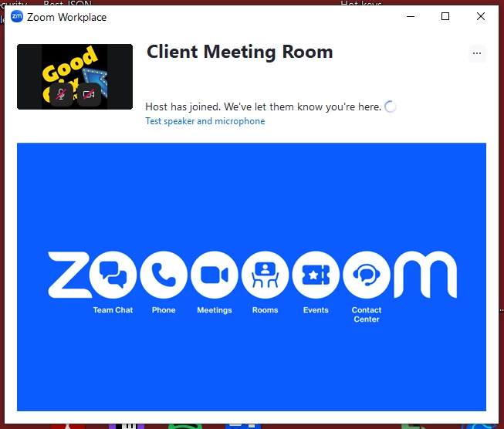Click the Team Chat icon
The image size is (504, 429).
coord(113,275)
